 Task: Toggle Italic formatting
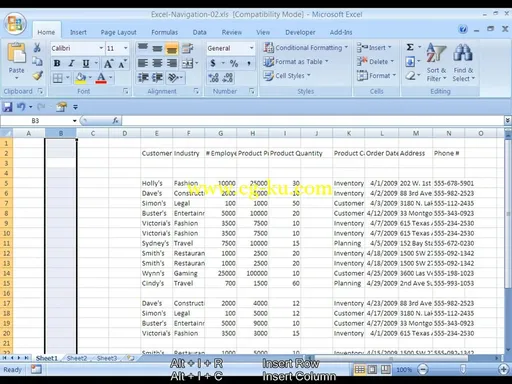71,63
